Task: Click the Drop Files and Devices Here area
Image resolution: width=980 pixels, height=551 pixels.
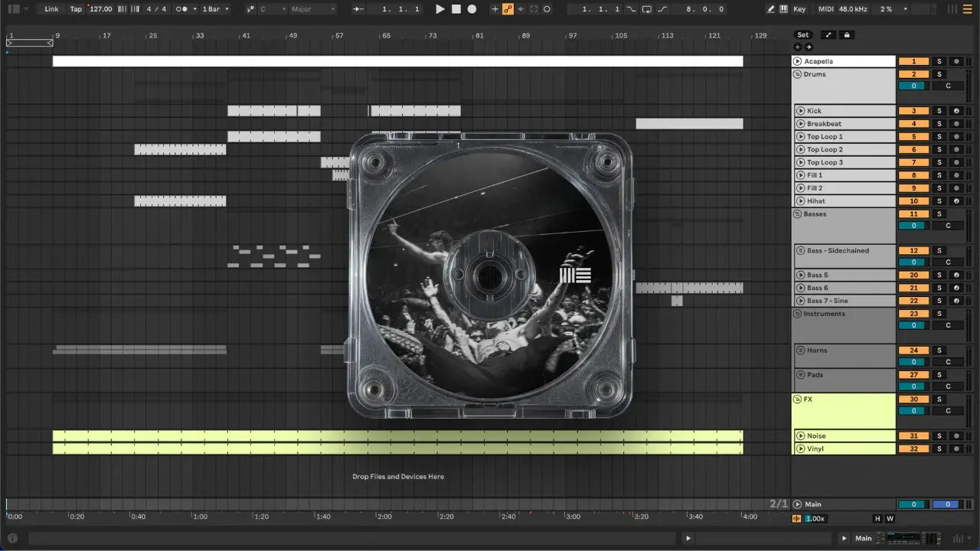Action: point(398,477)
